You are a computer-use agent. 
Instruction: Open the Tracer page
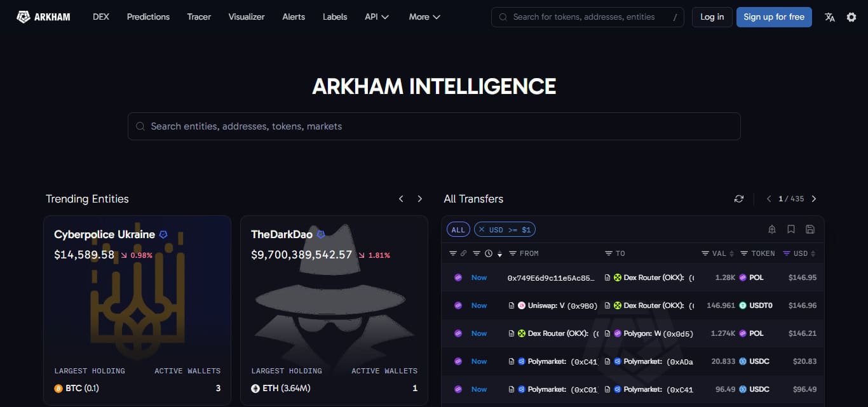point(199,17)
